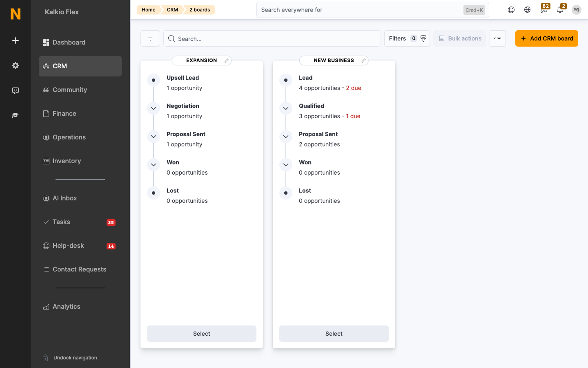Open Contact Requests in sidebar

click(80, 269)
